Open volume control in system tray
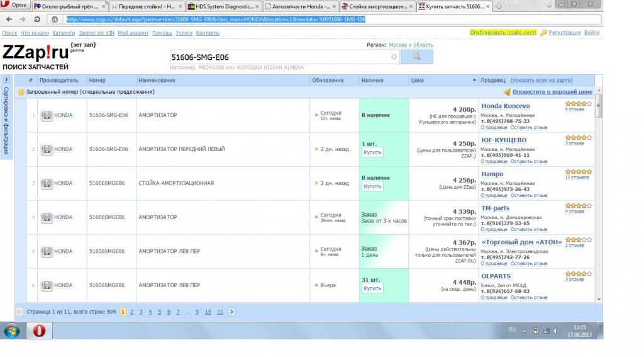Image resolution: width=644 pixels, height=357 pixels. click(x=557, y=331)
